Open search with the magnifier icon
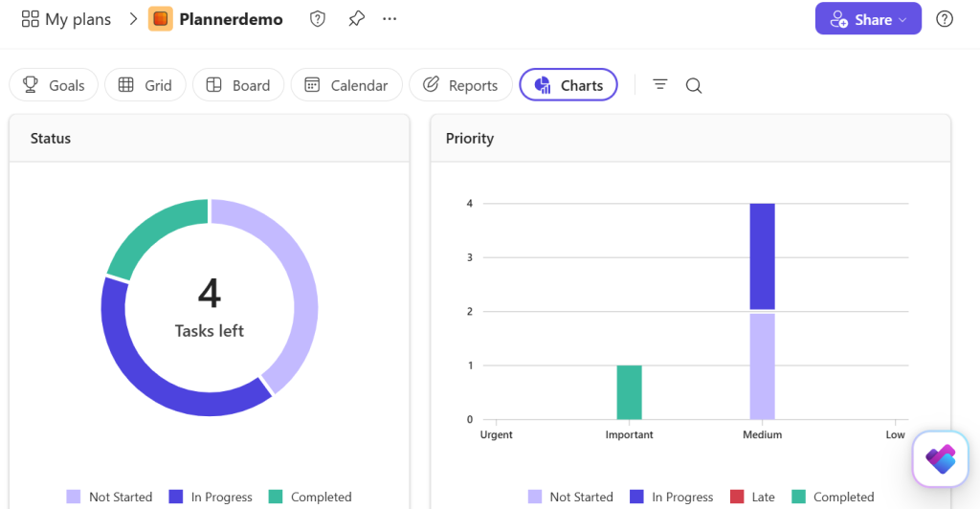 (x=694, y=85)
